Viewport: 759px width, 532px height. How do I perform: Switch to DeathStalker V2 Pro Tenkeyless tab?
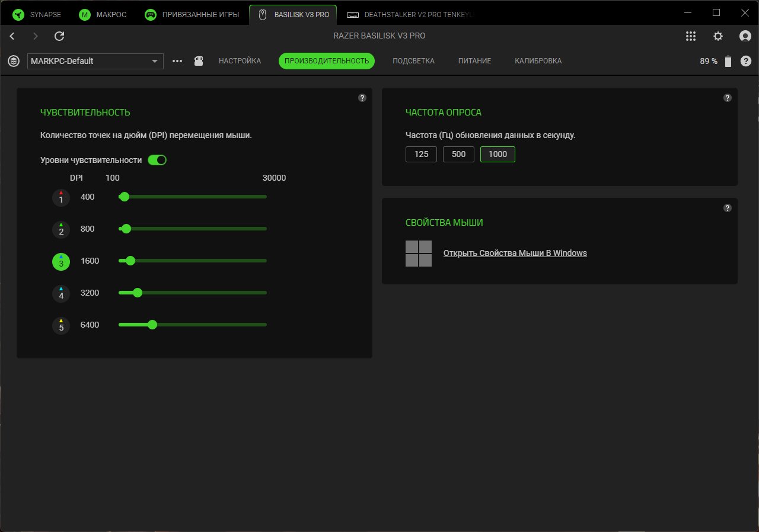411,14
